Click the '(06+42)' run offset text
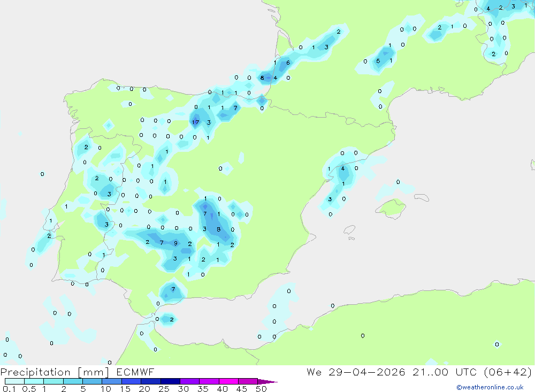535x392 pixels. [508, 372]
